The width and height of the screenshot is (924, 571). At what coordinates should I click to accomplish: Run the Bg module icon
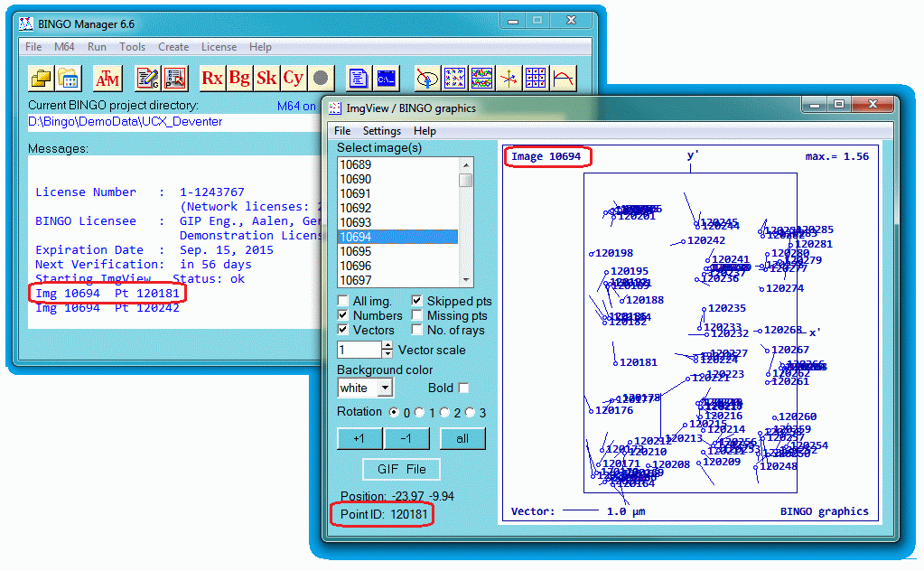(x=240, y=79)
